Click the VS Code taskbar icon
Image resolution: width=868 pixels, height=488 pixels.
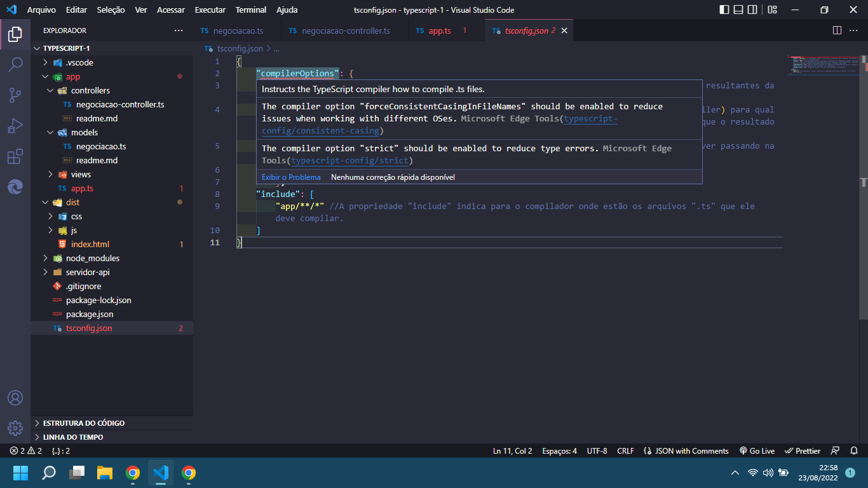[x=161, y=473]
